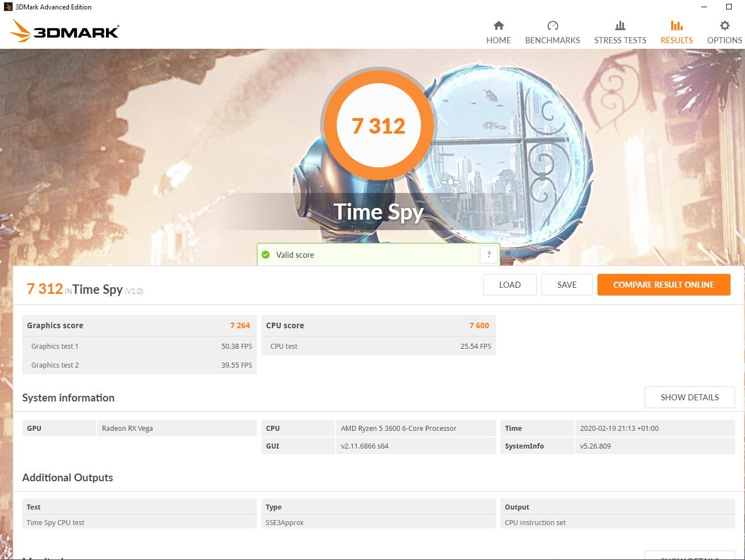Open the valid score help question mark
Screen dimensions: 745x560
[489, 254]
